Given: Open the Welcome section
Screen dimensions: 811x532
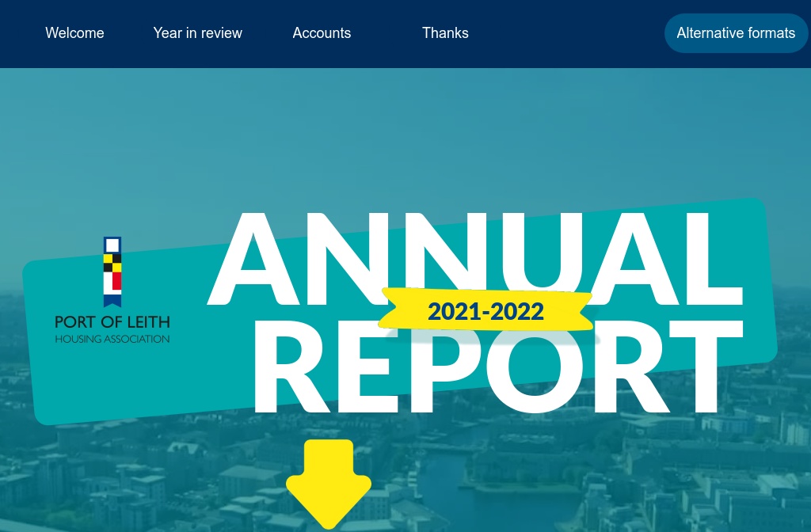Looking at the screenshot, I should tap(74, 33).
